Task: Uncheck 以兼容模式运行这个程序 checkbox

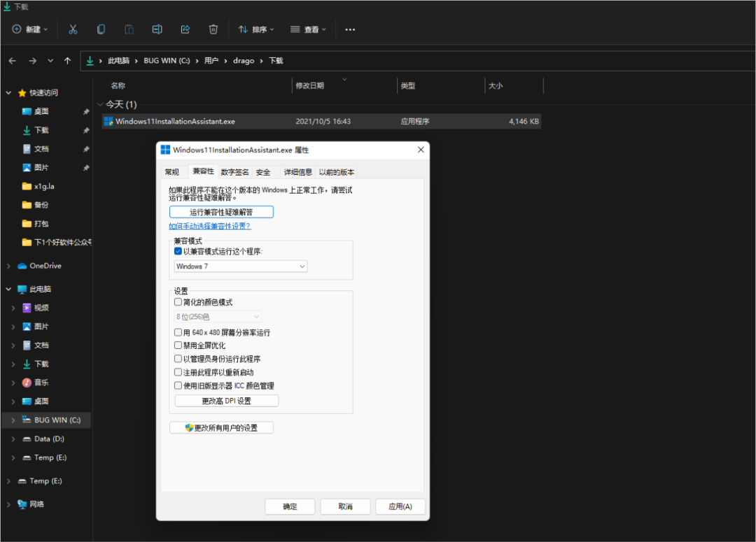Action: (x=178, y=250)
